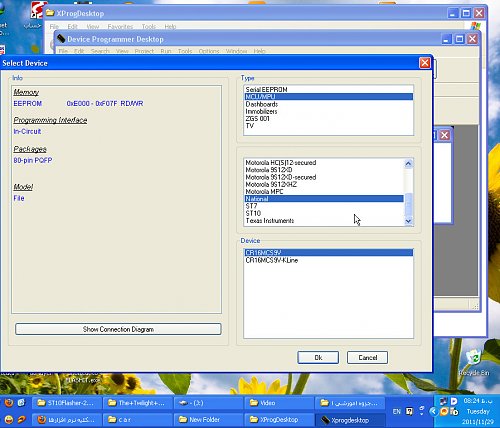Open New Folder taskbar button
This screenshot has width=500, height=428.
209,419
